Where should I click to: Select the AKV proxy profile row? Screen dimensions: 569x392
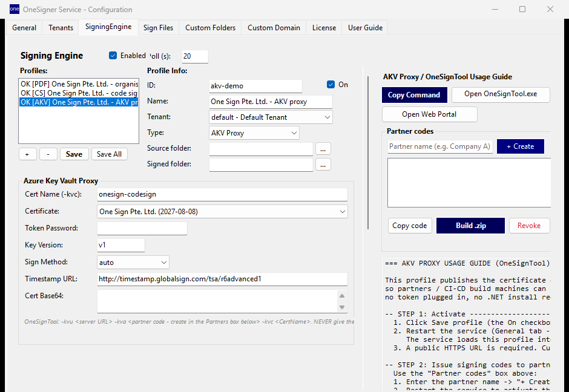pyautogui.click(x=79, y=102)
